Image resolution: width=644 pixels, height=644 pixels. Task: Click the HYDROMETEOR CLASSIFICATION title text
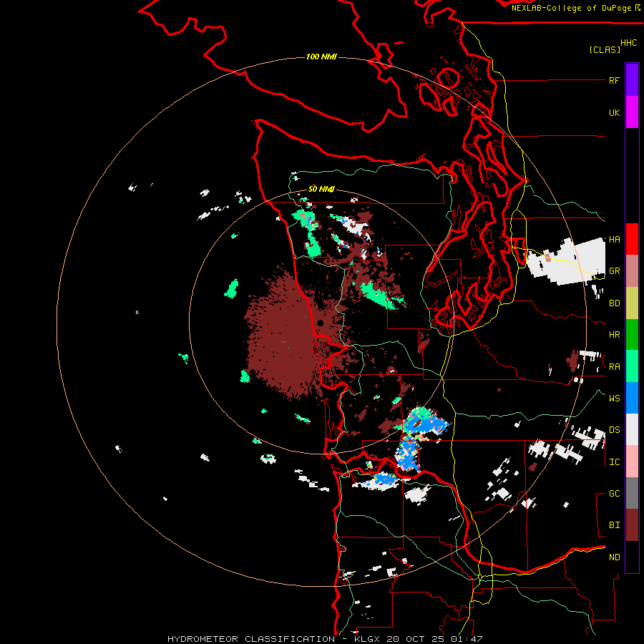tap(251, 639)
